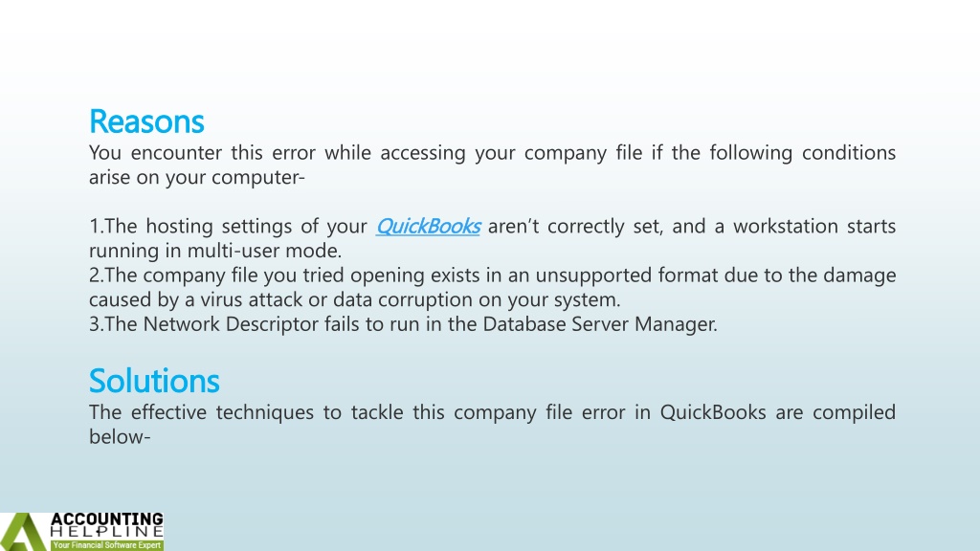Click reason 1 about hosting settings

[x=493, y=238]
